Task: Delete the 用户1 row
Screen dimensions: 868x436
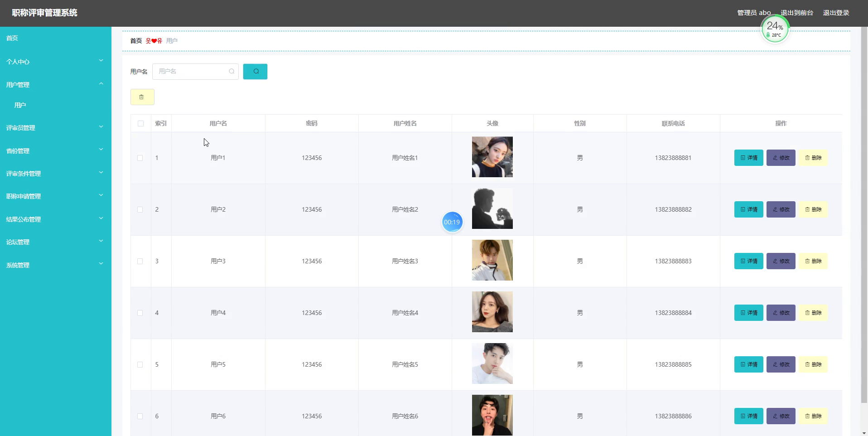Action: pyautogui.click(x=813, y=158)
